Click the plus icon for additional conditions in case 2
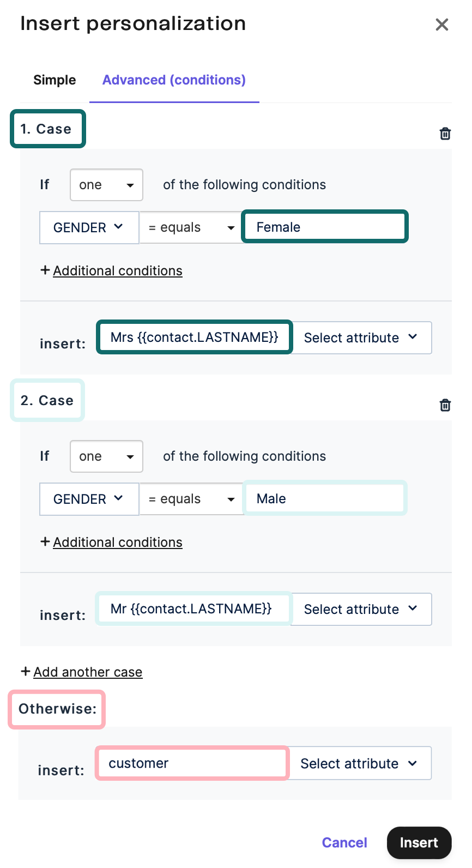472x868 pixels. click(x=45, y=541)
